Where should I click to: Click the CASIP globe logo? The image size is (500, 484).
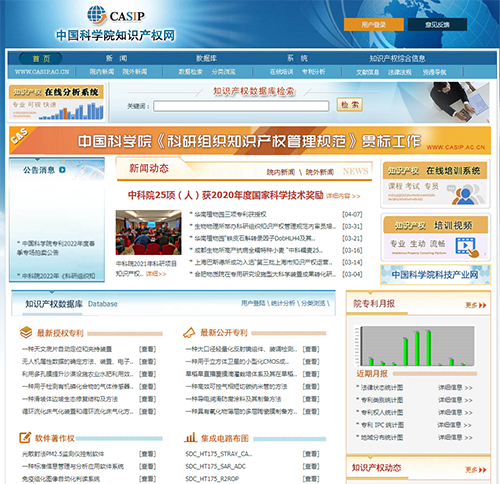97,15
